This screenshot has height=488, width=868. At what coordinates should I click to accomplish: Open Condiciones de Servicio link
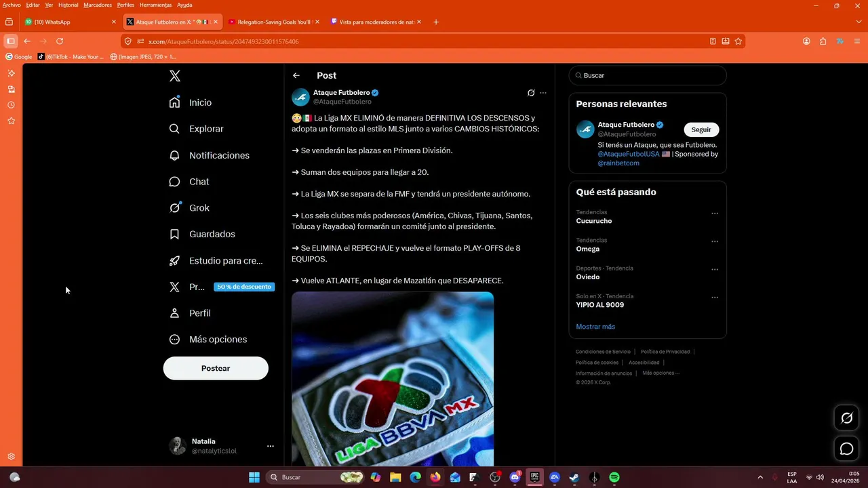(x=603, y=352)
